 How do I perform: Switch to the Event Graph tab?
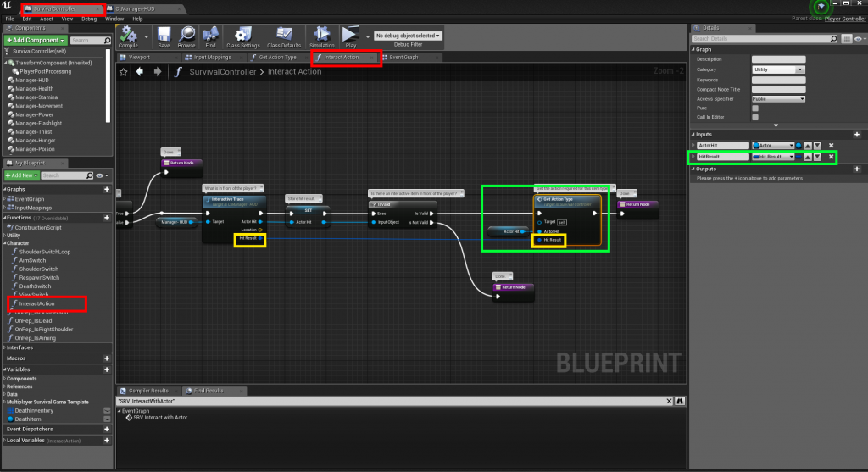point(403,57)
